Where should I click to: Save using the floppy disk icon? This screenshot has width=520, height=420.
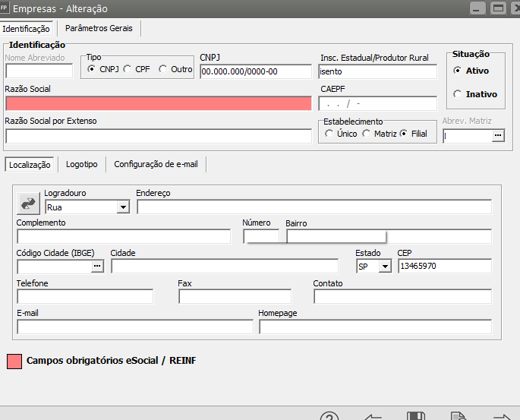pyautogui.click(x=415, y=415)
